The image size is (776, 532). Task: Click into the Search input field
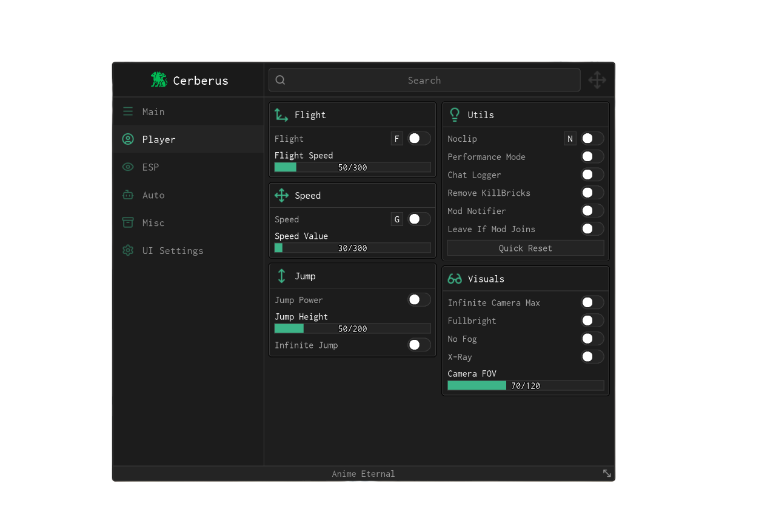tap(424, 80)
